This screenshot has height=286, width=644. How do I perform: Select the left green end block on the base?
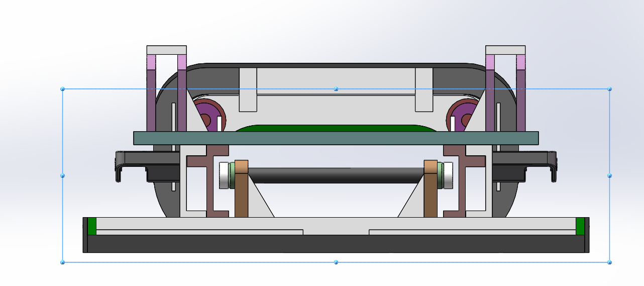(x=91, y=226)
